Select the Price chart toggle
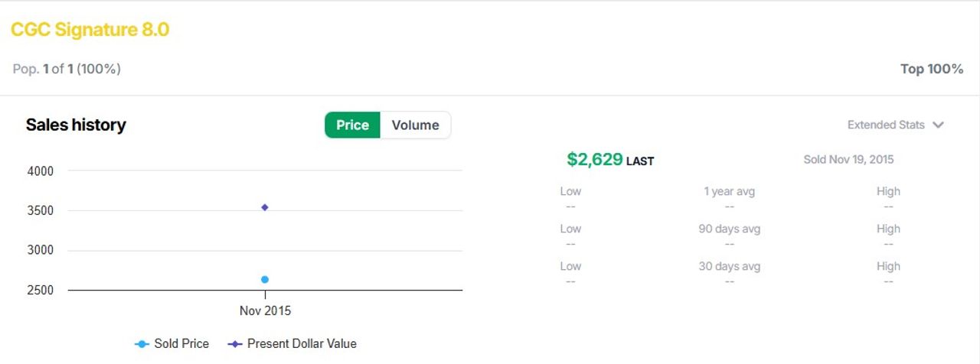Screen dimensions: 980x364 352,125
